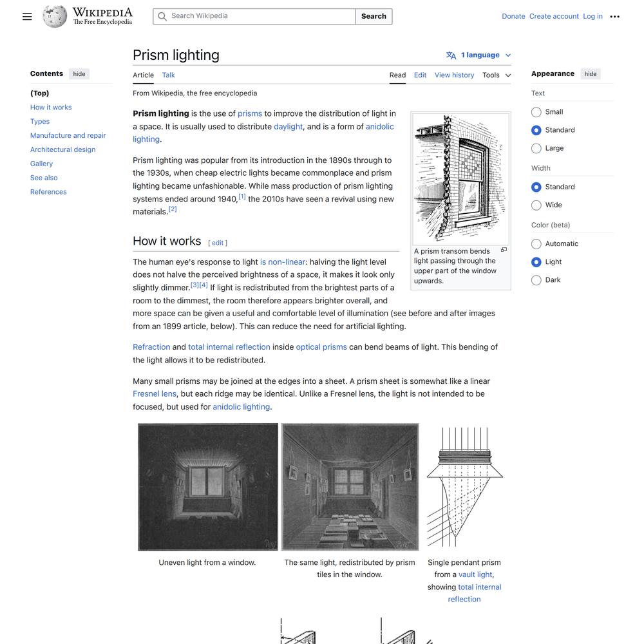Open the is non-linear link

point(283,262)
